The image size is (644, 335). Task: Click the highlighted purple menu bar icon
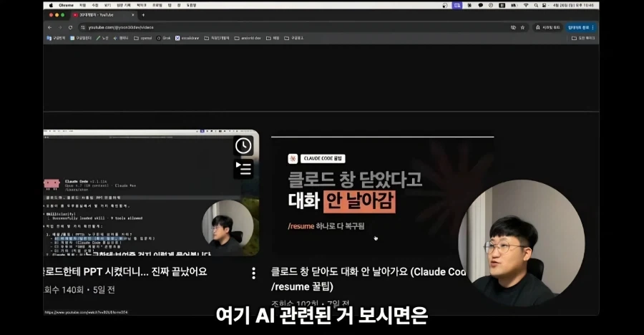coord(457,5)
